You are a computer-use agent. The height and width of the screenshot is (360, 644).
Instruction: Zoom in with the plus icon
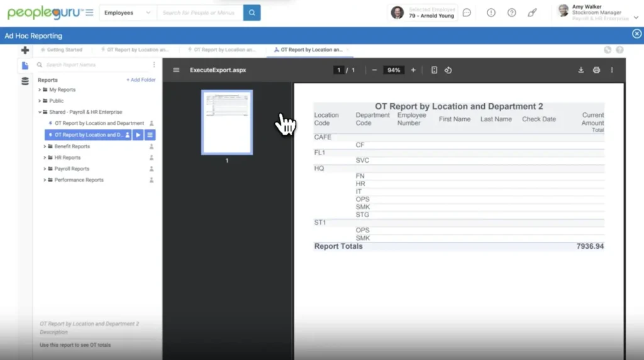[413, 70]
